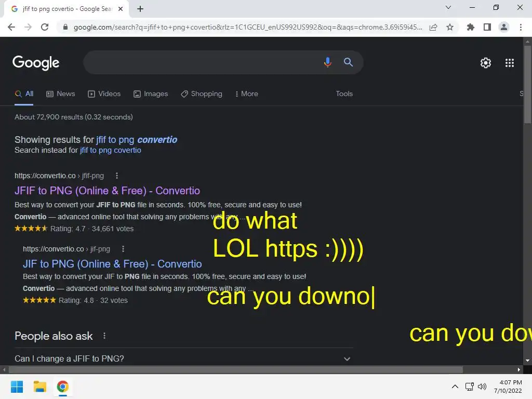532x399 pixels.
Task: Open the Google apps grid
Action: point(510,63)
